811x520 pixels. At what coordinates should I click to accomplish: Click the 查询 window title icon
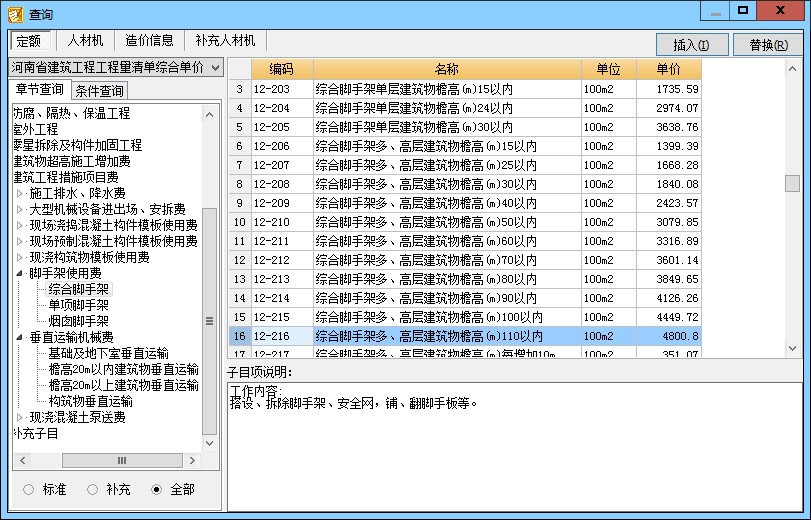point(15,14)
